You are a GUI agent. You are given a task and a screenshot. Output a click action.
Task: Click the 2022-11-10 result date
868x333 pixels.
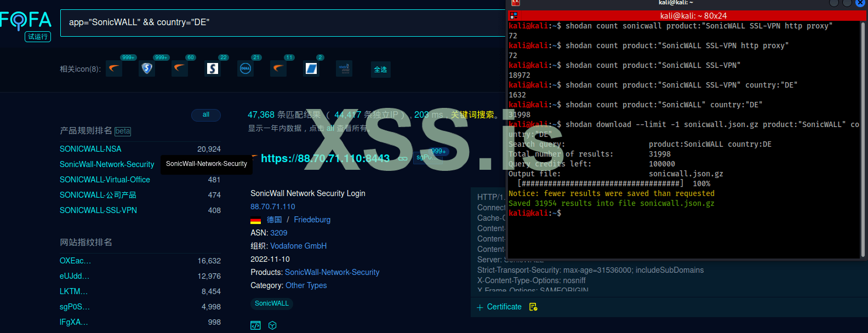pos(270,259)
